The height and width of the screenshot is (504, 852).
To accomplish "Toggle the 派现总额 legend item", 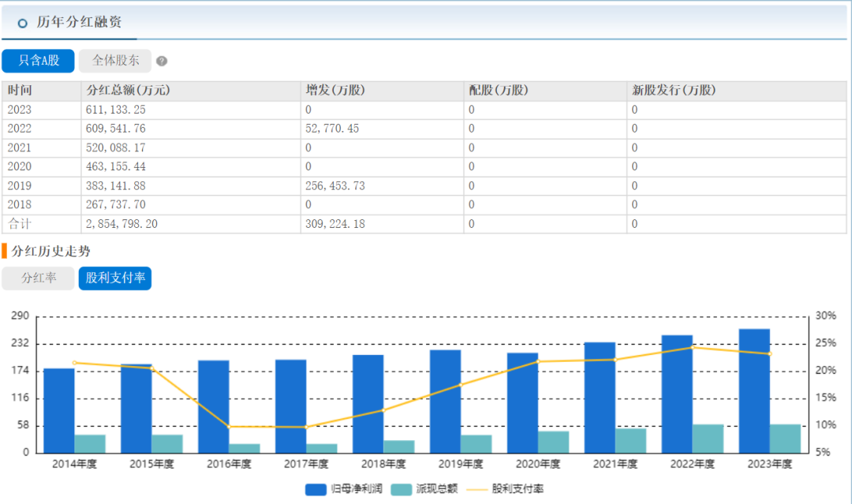I will 424,489.
